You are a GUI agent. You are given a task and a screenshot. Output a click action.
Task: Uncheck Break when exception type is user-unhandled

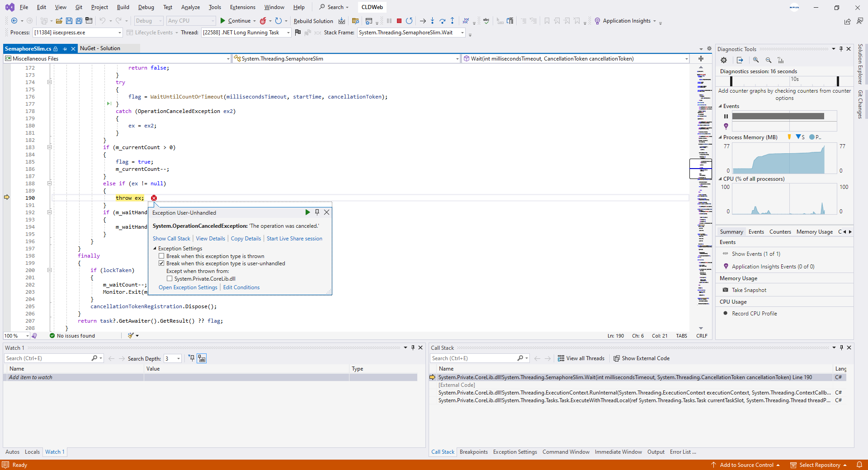point(161,263)
